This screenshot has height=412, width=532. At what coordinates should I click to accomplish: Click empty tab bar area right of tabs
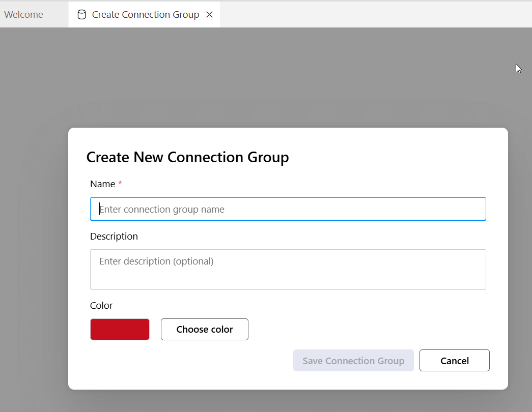point(377,15)
